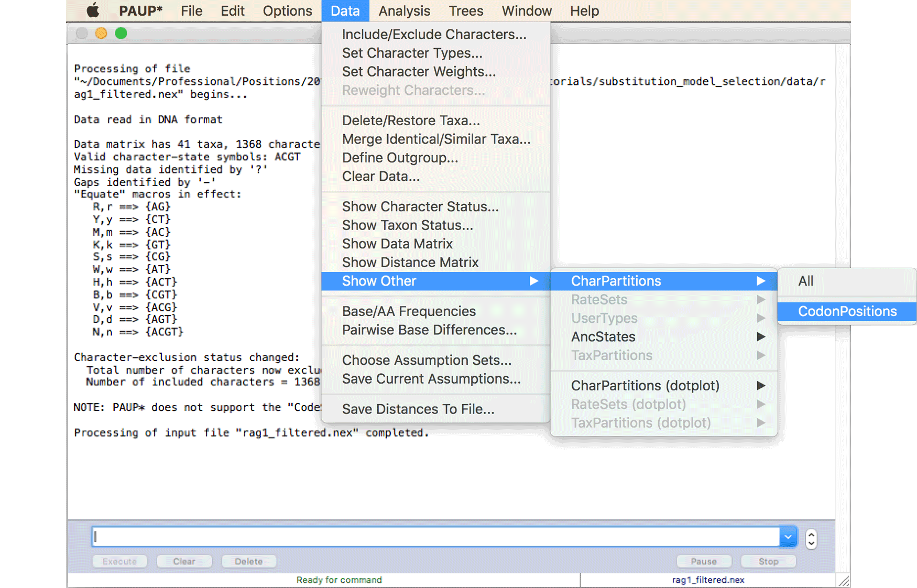Select Delete/Restore Taxa...
Image resolution: width=917 pixels, height=588 pixels.
[x=435, y=121]
